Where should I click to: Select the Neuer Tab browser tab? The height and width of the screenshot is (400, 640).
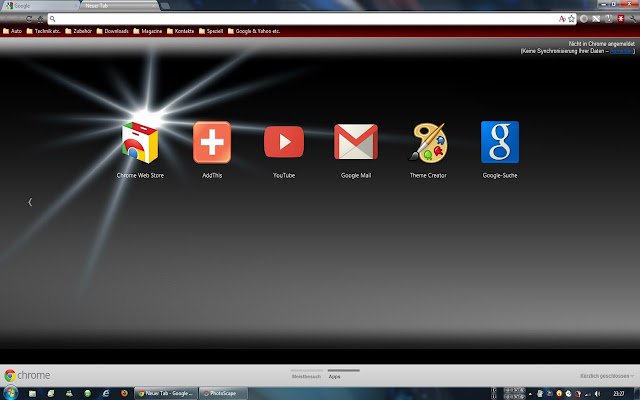point(118,6)
